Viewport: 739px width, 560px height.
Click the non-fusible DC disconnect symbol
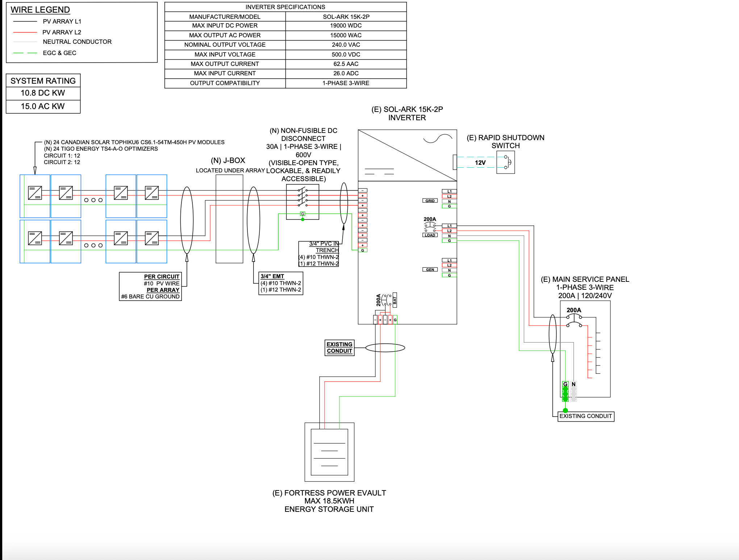coord(303,202)
